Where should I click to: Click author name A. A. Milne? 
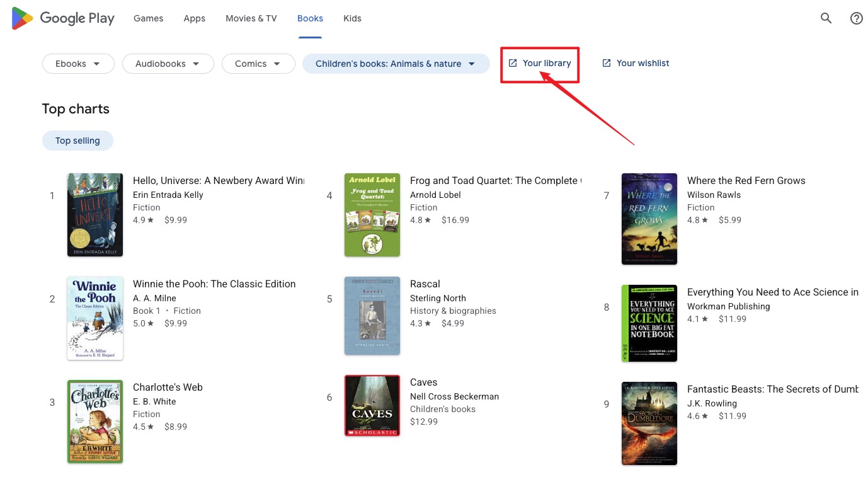pyautogui.click(x=154, y=298)
